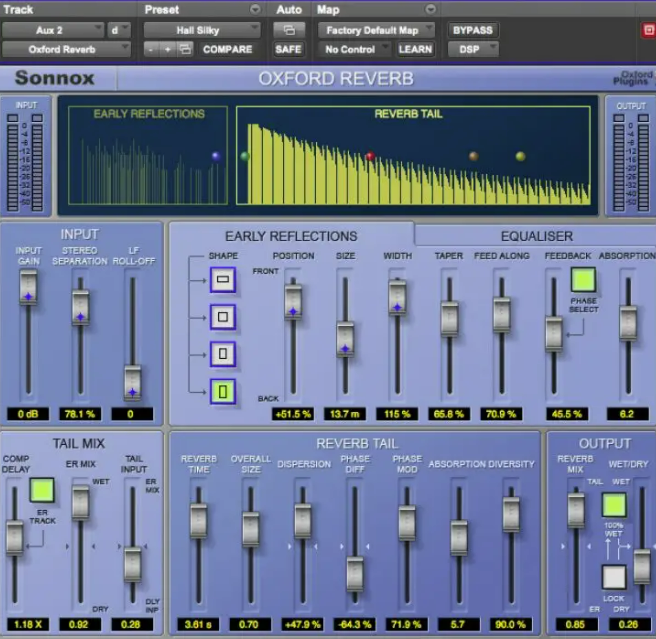The height and width of the screenshot is (639, 656).
Task: Click the Comp Delay slider handle
Action: tap(15, 538)
